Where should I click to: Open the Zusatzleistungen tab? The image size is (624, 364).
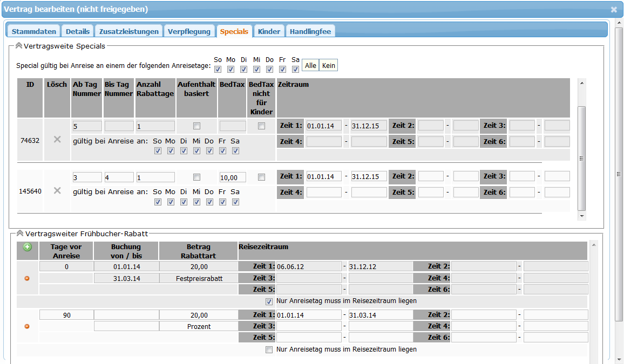click(128, 31)
